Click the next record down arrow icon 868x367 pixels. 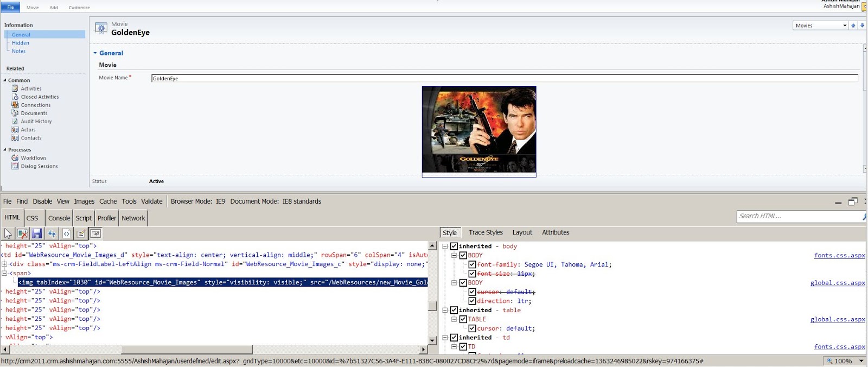tap(862, 26)
